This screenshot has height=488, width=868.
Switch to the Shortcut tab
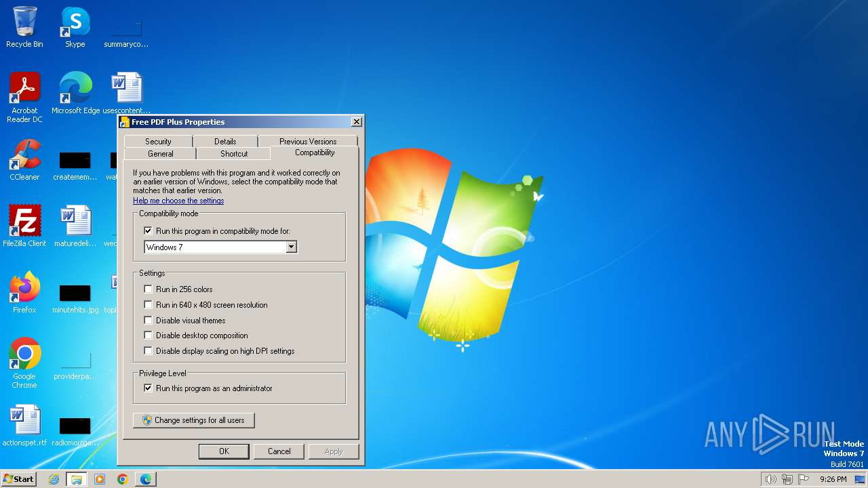234,154
